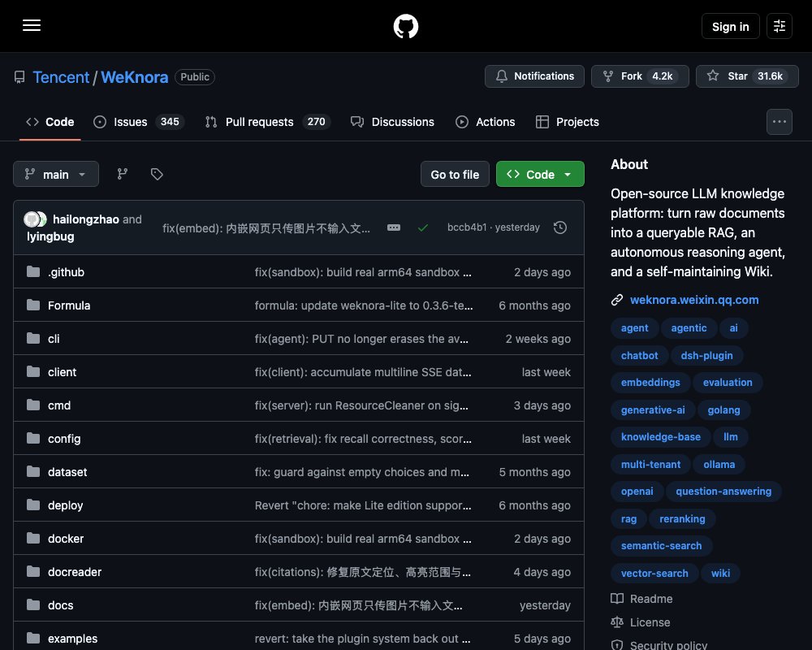The width and height of the screenshot is (812, 650).
Task: Click the GitHub logo
Action: (x=405, y=26)
